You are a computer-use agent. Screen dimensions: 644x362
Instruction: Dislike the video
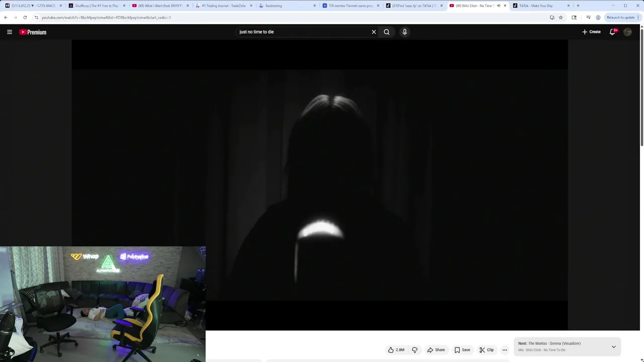(415, 350)
